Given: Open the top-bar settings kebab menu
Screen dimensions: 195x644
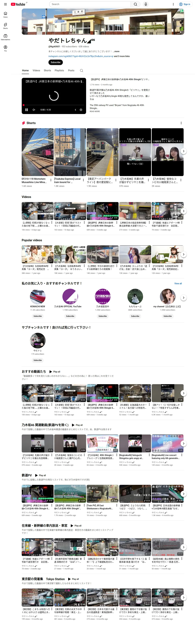Looking at the screenshot, I should pos(173,4).
